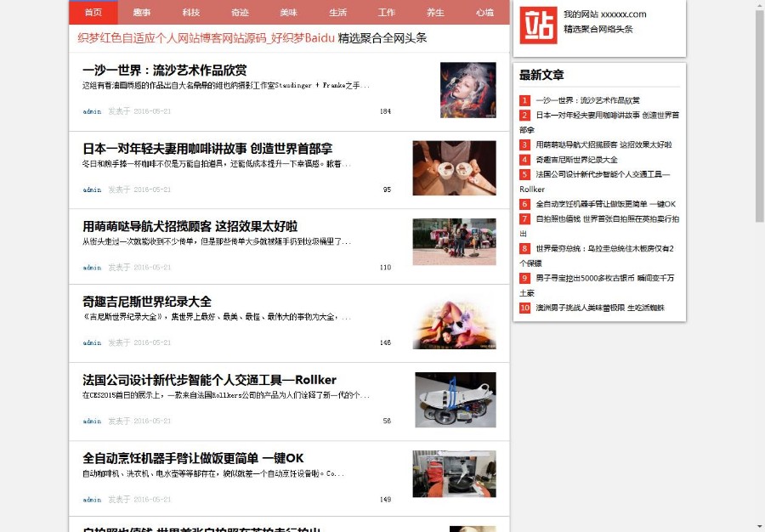Click admin author of coffee story article
765x532 pixels.
pyautogui.click(x=92, y=190)
